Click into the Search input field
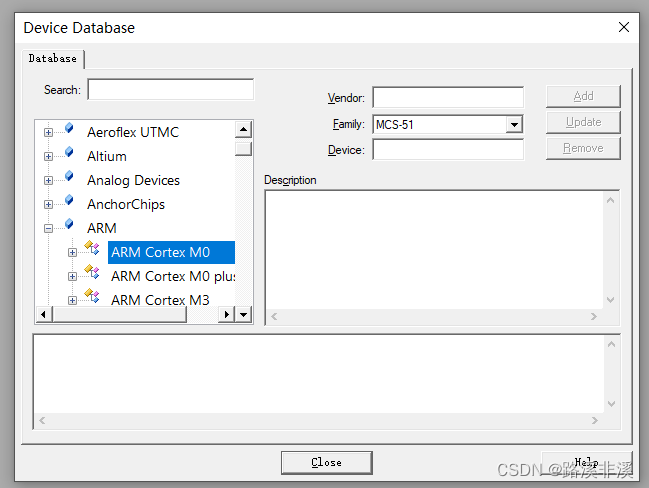 click(171, 89)
